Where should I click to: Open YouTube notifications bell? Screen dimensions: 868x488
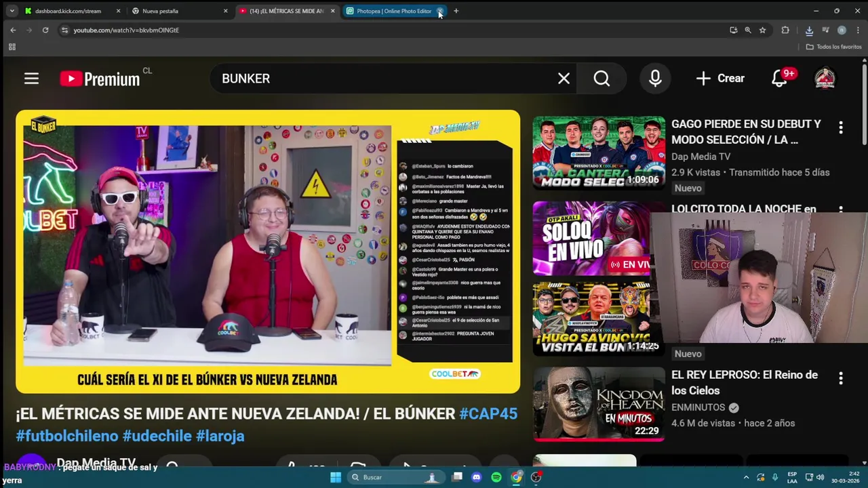(x=780, y=79)
